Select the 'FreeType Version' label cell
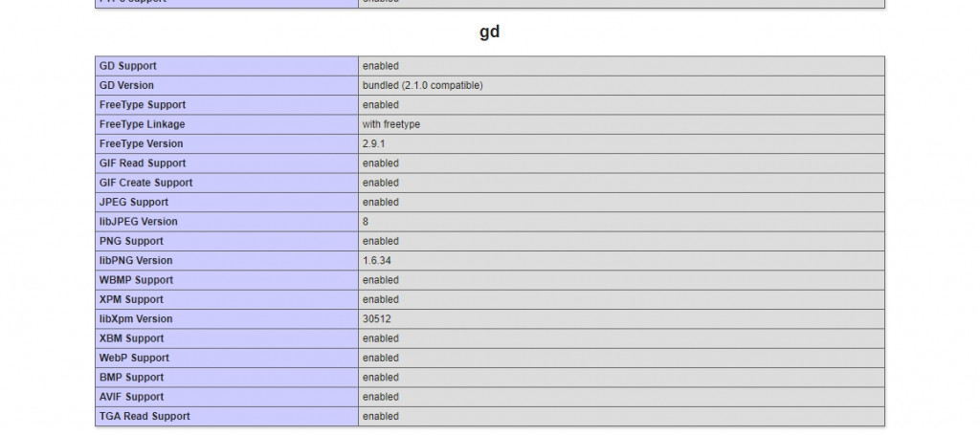 point(227,143)
